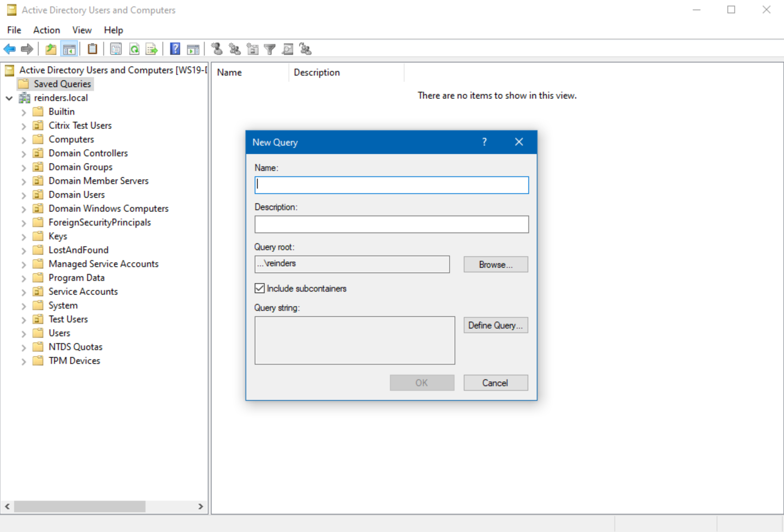Open the Action menu
Image resolution: width=784 pixels, height=532 pixels.
(46, 30)
